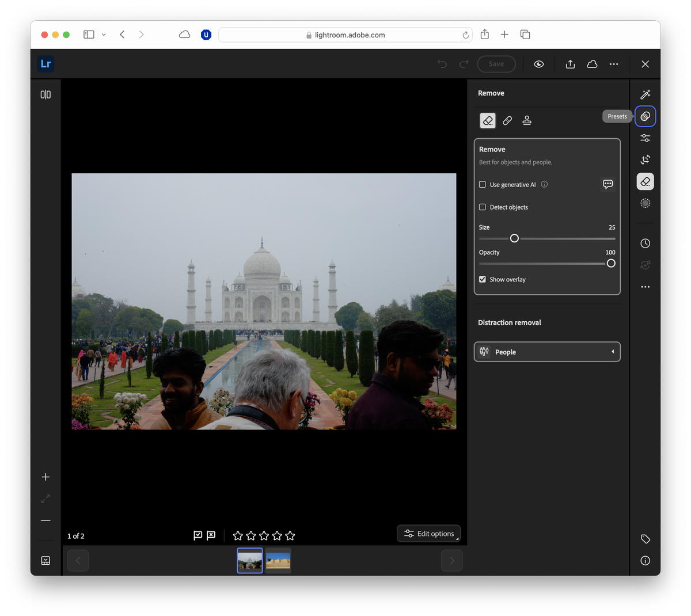Open the three-dot overflow menu in the top bar
691x616 pixels.
(x=613, y=64)
